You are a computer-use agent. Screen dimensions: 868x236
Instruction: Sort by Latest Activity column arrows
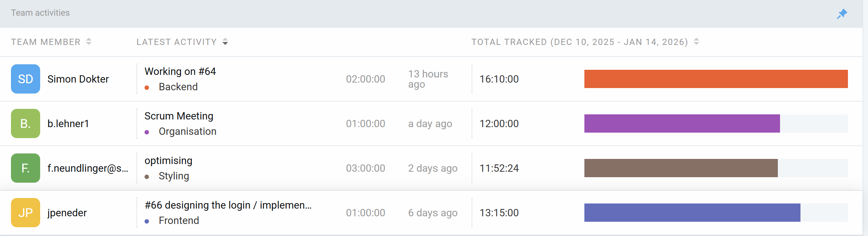click(225, 42)
